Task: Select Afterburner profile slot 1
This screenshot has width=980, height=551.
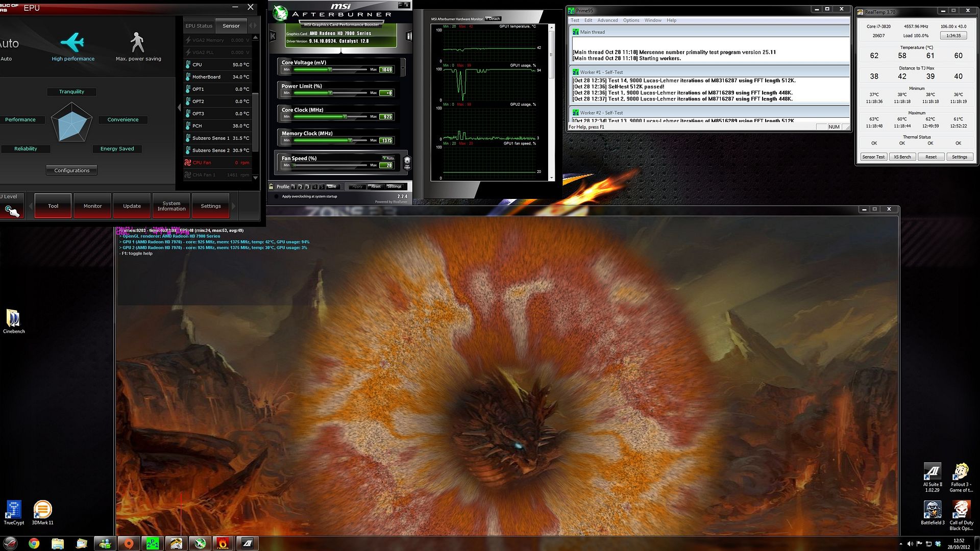Action: click(x=293, y=187)
